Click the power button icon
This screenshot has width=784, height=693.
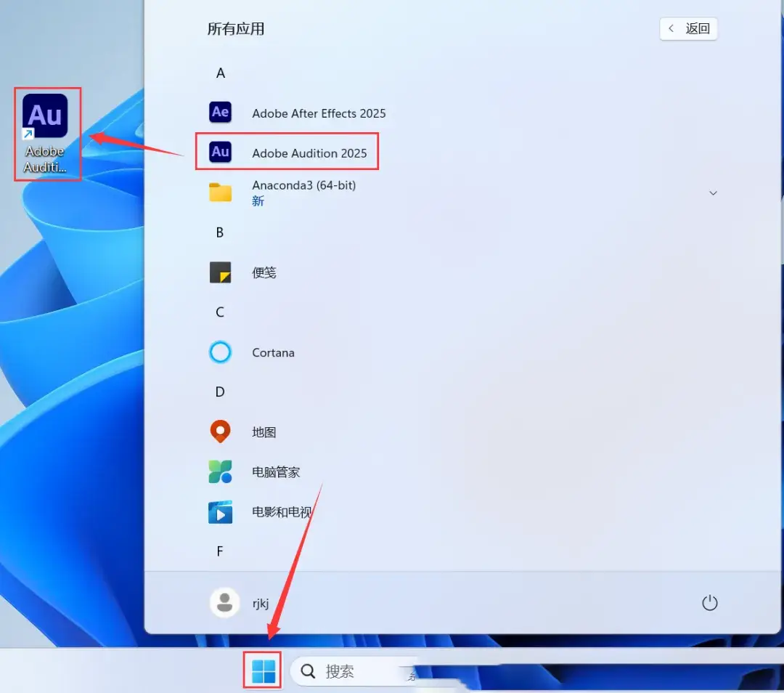coord(709,603)
